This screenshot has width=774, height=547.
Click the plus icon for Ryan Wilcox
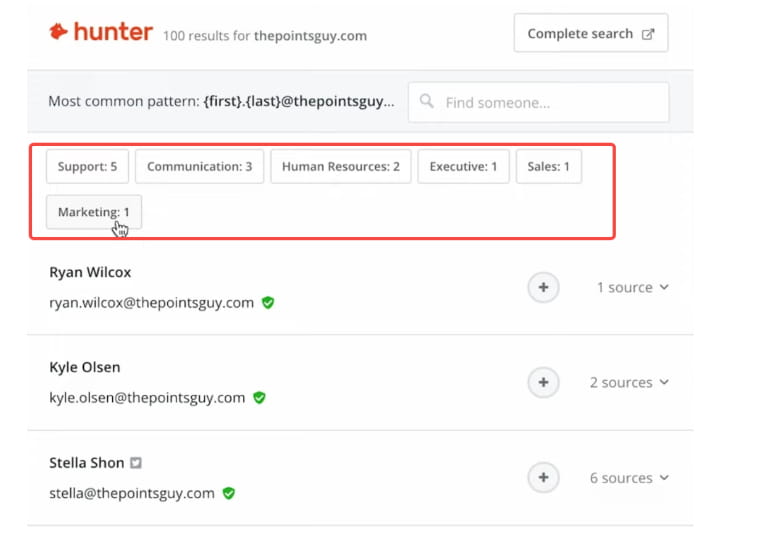[x=543, y=288]
